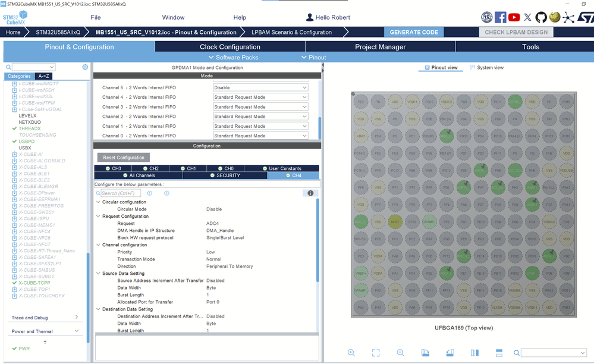Image resolution: width=594 pixels, height=364 pixels.
Task: Collapse the mode panel splitter arrow
Action: [x=323, y=67]
